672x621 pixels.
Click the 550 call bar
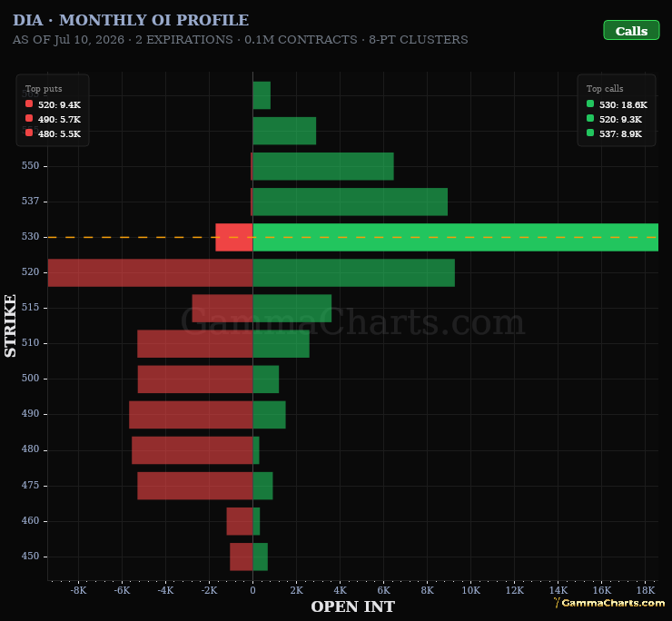pos(323,166)
